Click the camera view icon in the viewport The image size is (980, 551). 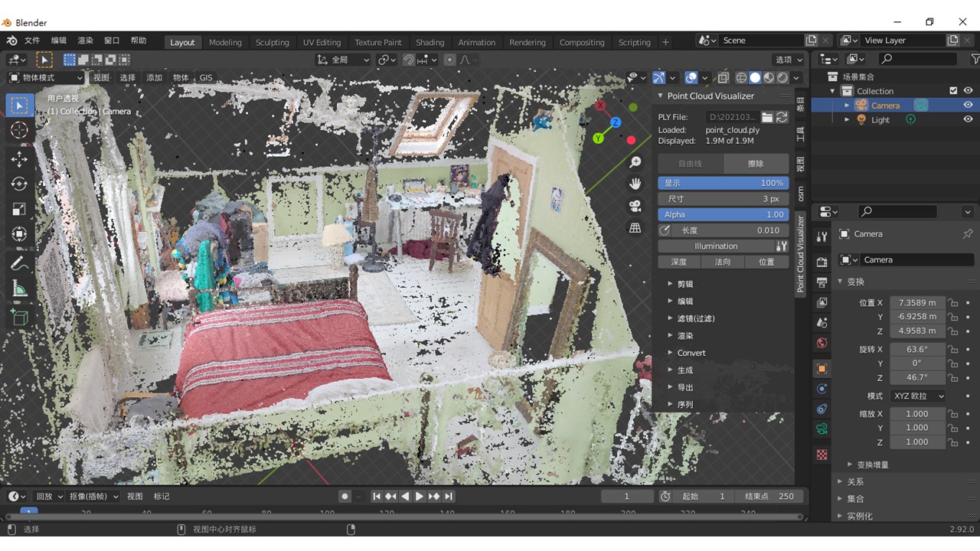coord(635,206)
